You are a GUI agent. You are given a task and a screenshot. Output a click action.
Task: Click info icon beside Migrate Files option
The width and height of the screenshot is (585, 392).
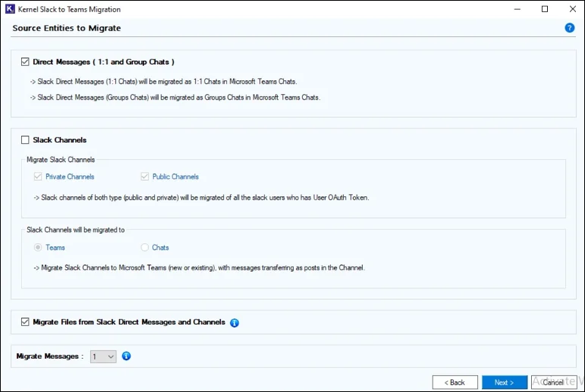click(x=234, y=323)
